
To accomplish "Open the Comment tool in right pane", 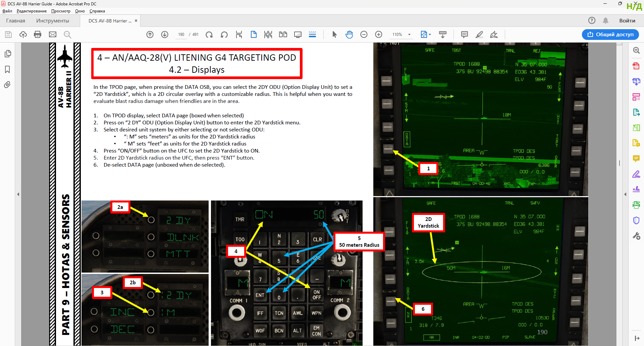I will coord(636,159).
